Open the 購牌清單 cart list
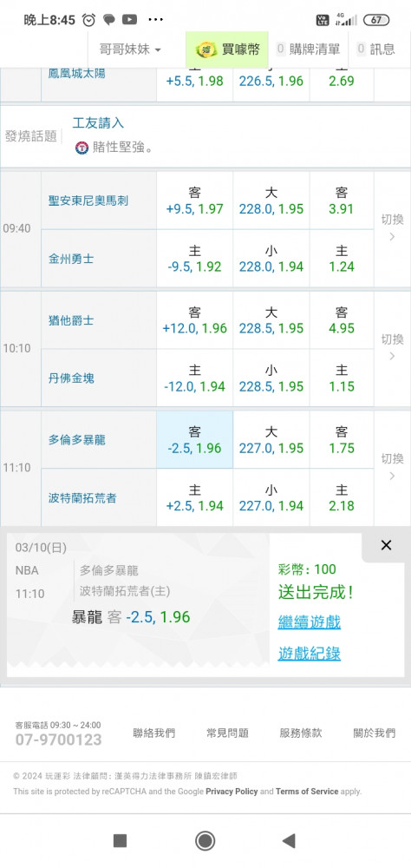Viewport: 411px width, 868px height. pyautogui.click(x=308, y=49)
